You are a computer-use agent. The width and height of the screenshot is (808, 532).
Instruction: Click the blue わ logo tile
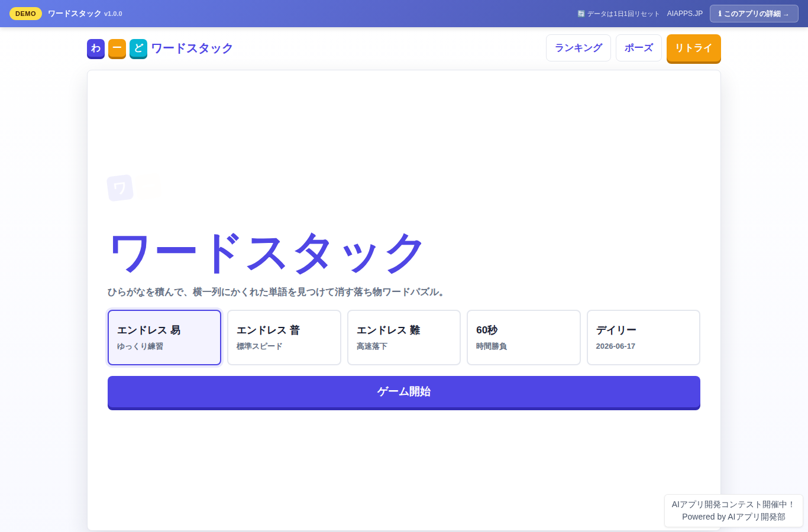pyautogui.click(x=96, y=48)
